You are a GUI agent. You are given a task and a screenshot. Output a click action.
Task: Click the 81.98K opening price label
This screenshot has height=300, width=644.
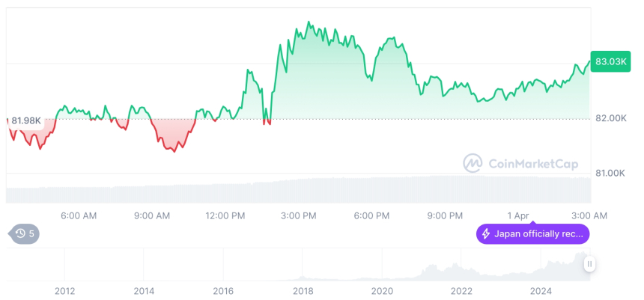click(26, 120)
